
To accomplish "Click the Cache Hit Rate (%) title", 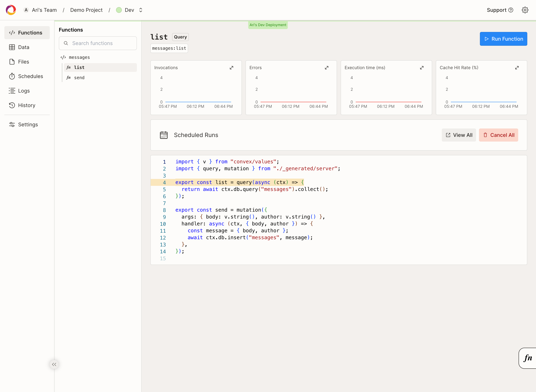I will click(459, 68).
